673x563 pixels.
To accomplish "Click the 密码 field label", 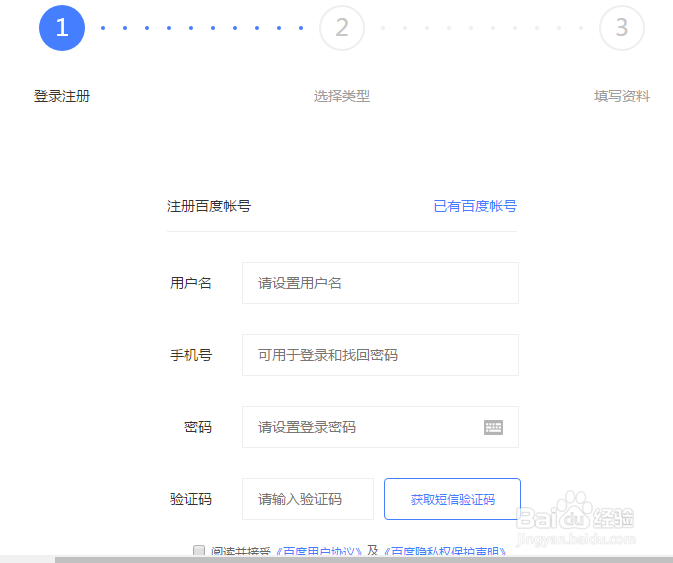I will coord(198,427).
